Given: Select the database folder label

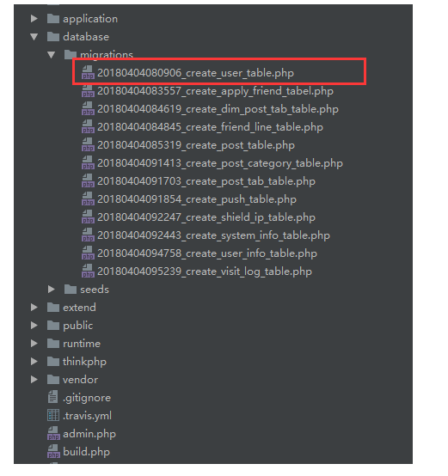Looking at the screenshot, I should tap(86, 37).
